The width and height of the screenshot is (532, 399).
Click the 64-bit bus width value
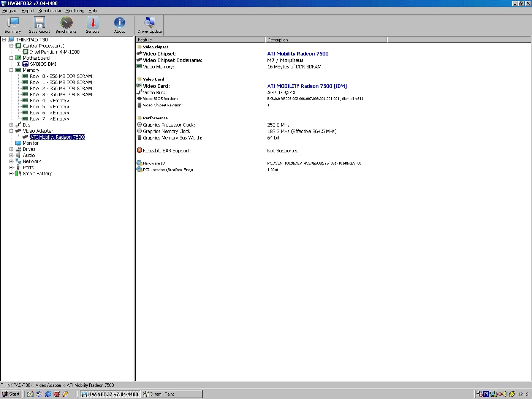pos(273,138)
